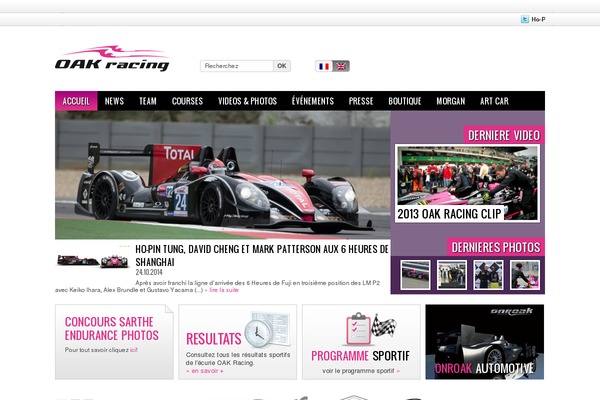This screenshot has width=600, height=400.
Task: Open the Accueil menu tab
Action: 76,101
